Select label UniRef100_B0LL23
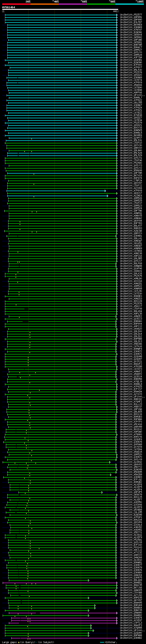 tap(131, 404)
